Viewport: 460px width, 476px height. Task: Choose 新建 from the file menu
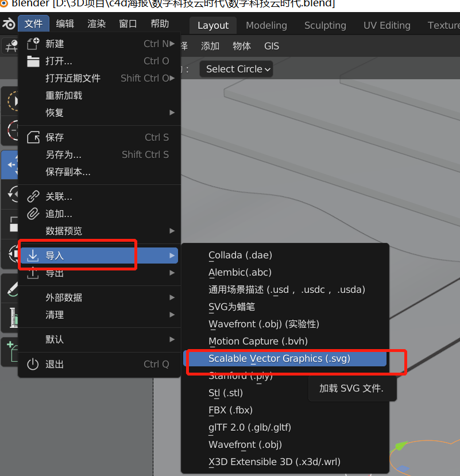click(x=98, y=44)
